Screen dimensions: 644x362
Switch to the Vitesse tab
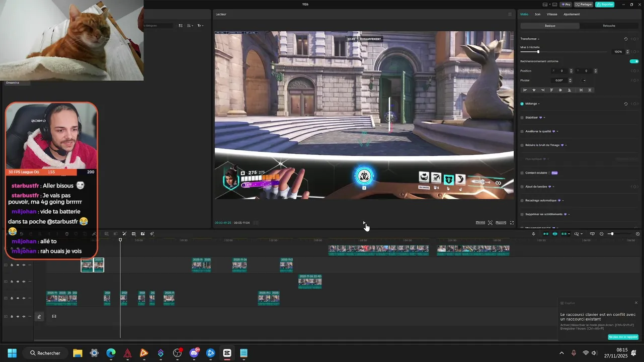[552, 14]
